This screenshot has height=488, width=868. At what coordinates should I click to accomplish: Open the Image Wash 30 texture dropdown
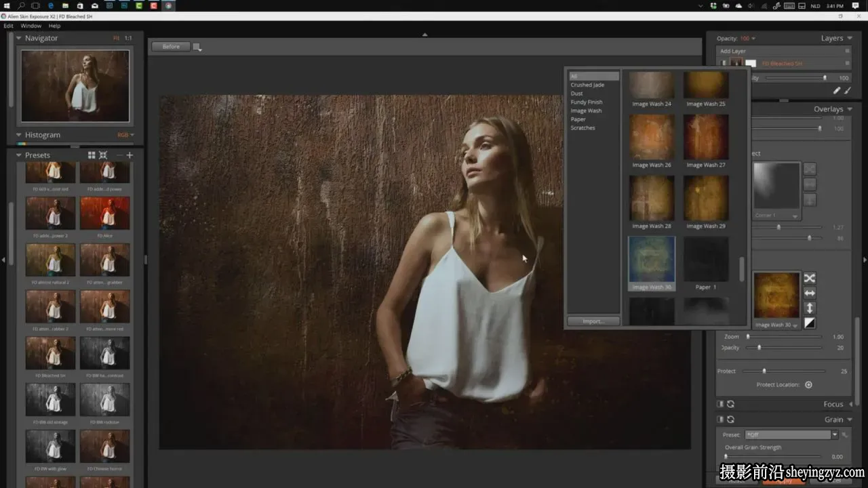click(x=776, y=325)
